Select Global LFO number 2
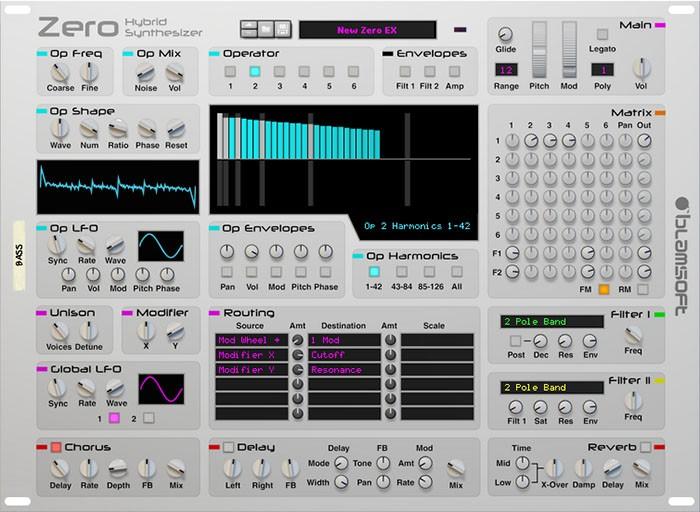The width and height of the screenshot is (700, 512). click(x=148, y=417)
